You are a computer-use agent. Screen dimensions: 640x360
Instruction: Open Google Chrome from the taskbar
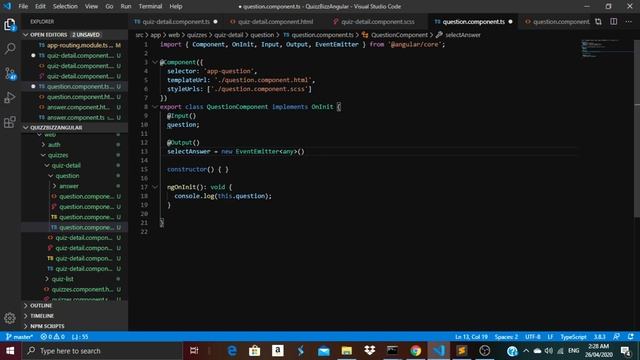(416, 351)
